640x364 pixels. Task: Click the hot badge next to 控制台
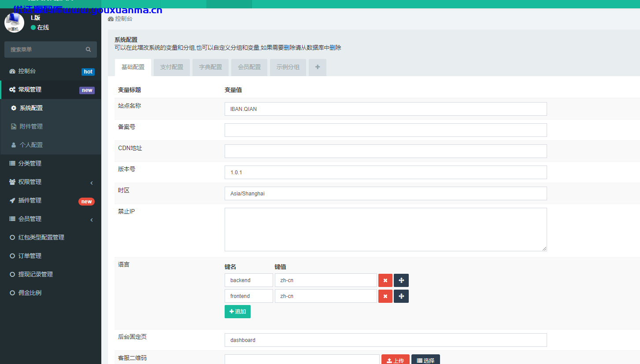click(88, 72)
